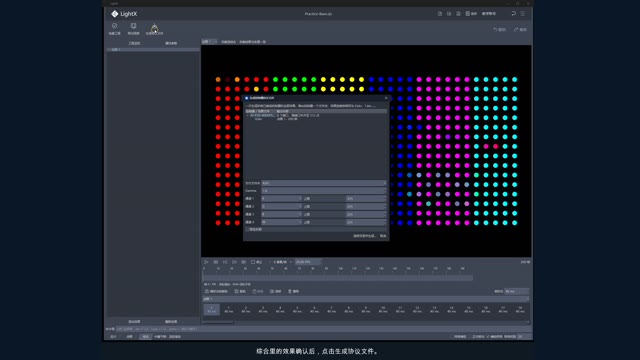The width and height of the screenshot is (640, 360).
Task: Click the account label in title bar
Action: click(x=489, y=13)
